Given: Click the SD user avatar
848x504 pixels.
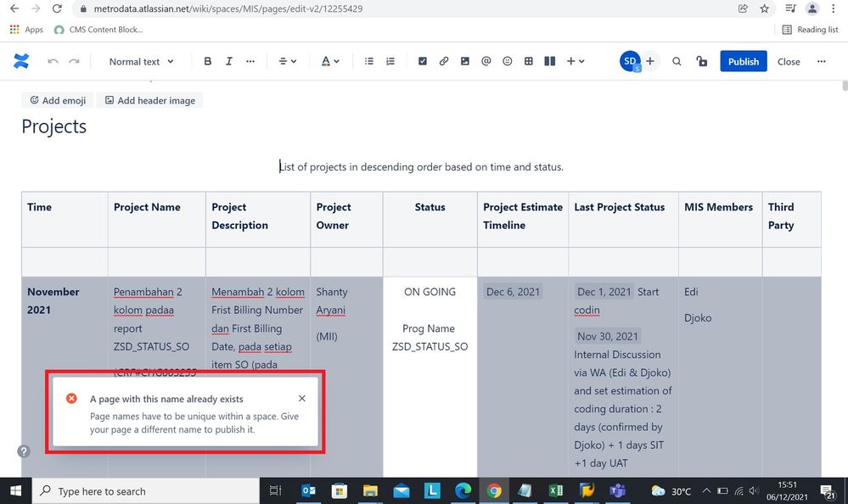Looking at the screenshot, I should pos(630,61).
